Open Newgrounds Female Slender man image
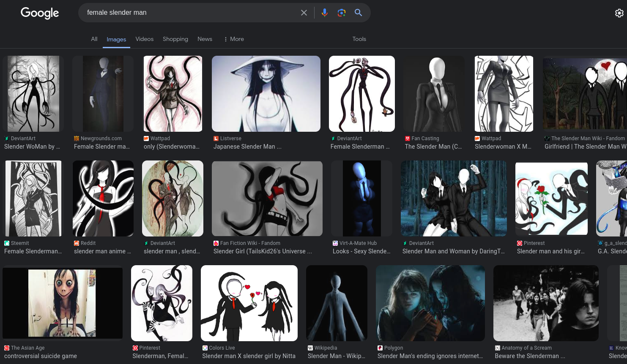627x364 pixels. click(x=103, y=94)
